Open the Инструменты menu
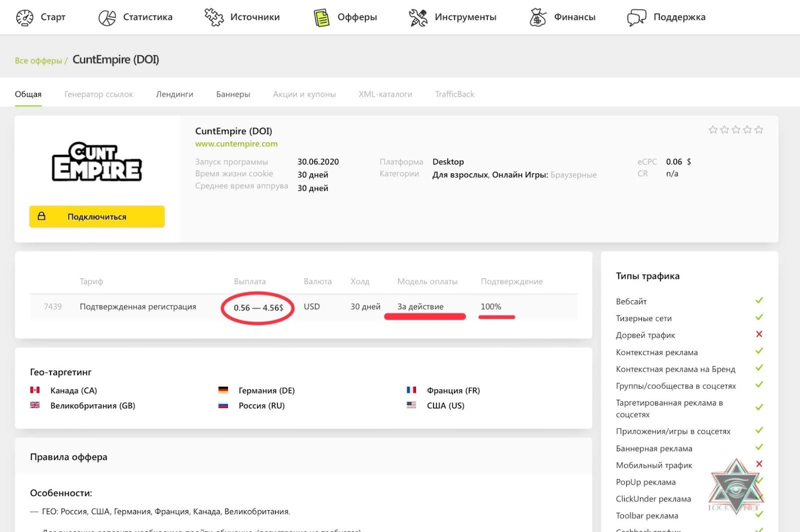 (x=452, y=17)
